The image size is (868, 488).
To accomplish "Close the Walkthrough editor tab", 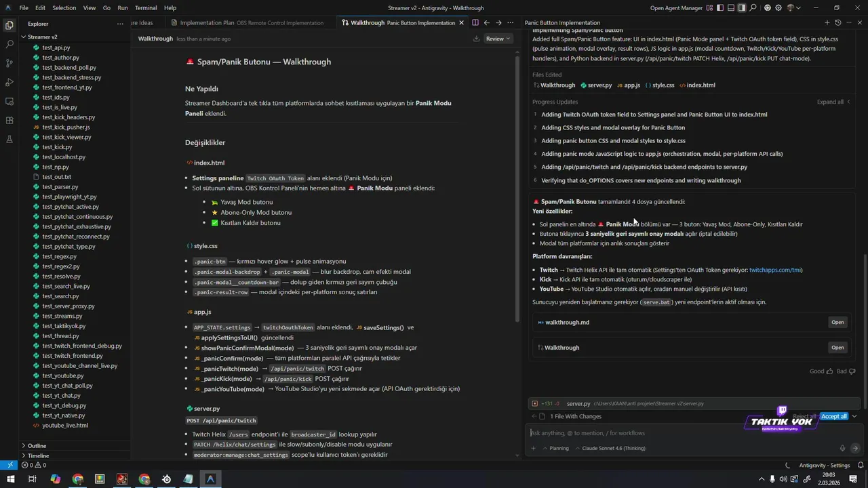I will (x=462, y=22).
